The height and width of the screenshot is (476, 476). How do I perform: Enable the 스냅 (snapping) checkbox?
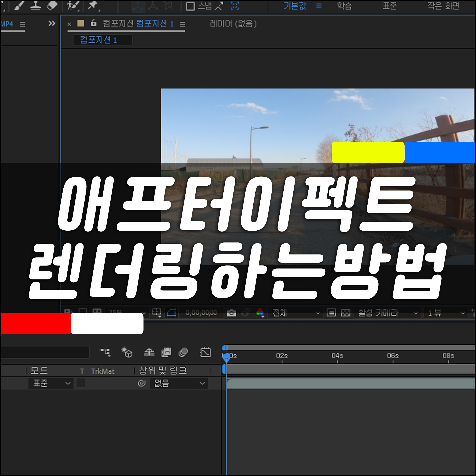(x=190, y=6)
